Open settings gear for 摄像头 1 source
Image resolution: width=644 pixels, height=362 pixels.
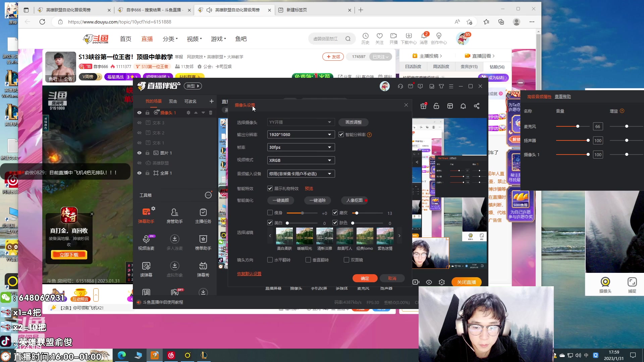(189, 113)
